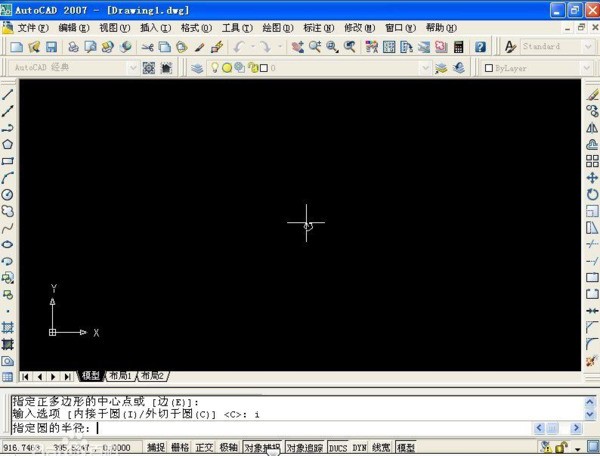The image size is (600, 456).
Task: Open the Layer Properties Manager icon
Action: pos(197,68)
